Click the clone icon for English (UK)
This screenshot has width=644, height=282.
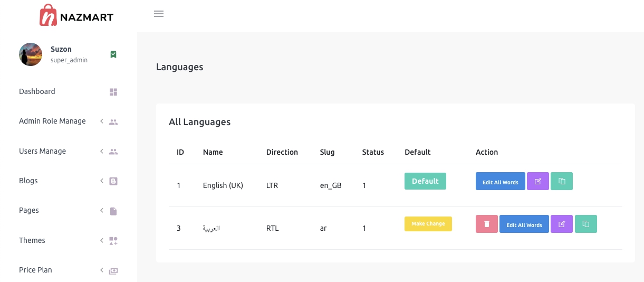pyautogui.click(x=562, y=182)
